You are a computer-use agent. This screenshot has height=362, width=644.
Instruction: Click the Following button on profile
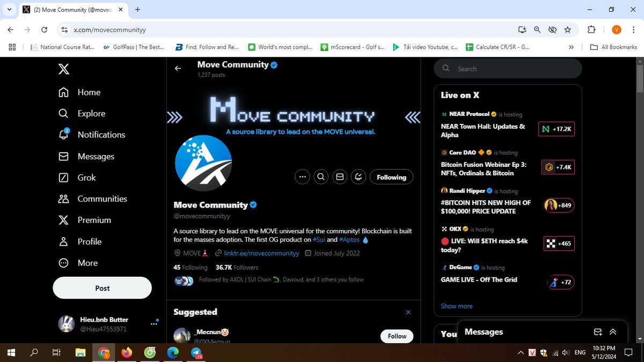click(391, 177)
